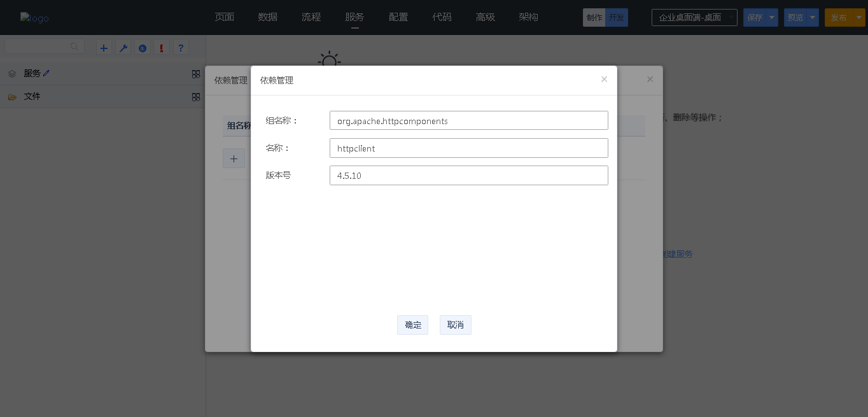Click the red exclamation mark icon
The width and height of the screenshot is (868, 417).
[162, 48]
